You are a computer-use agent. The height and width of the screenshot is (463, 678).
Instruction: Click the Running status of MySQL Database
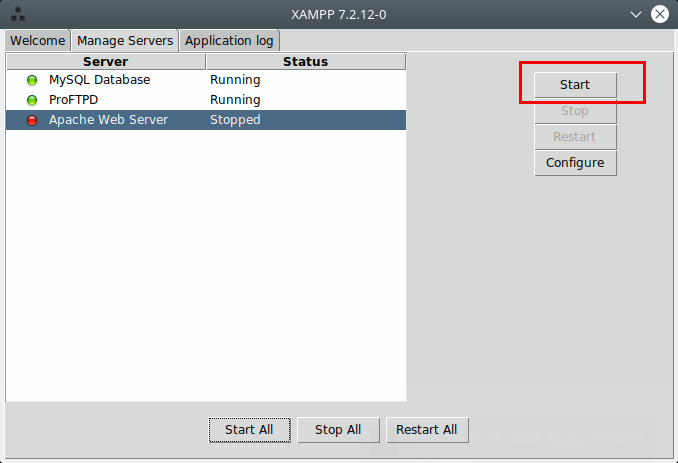point(235,80)
